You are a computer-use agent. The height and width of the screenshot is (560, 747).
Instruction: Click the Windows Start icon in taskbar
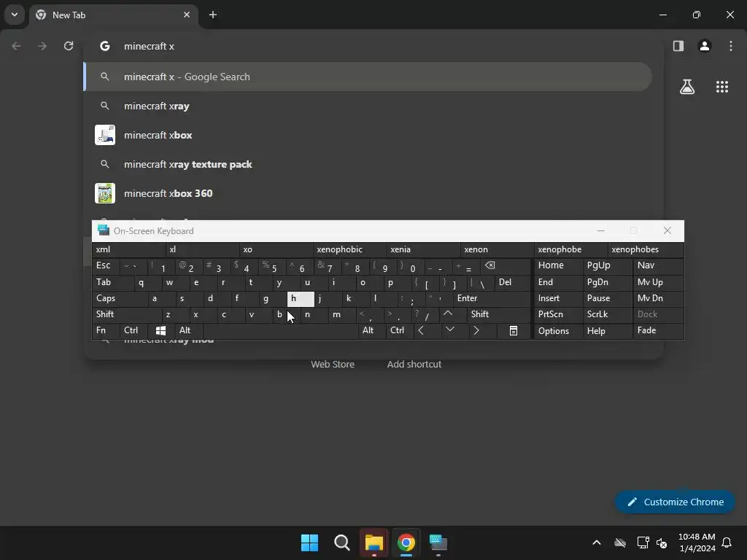coord(309,542)
